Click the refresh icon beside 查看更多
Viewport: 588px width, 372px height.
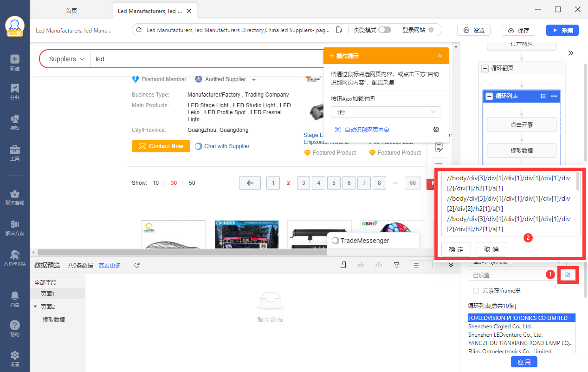[x=137, y=265]
